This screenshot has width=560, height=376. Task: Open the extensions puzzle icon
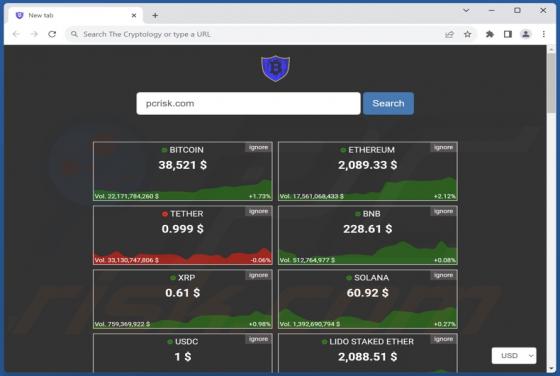(490, 34)
